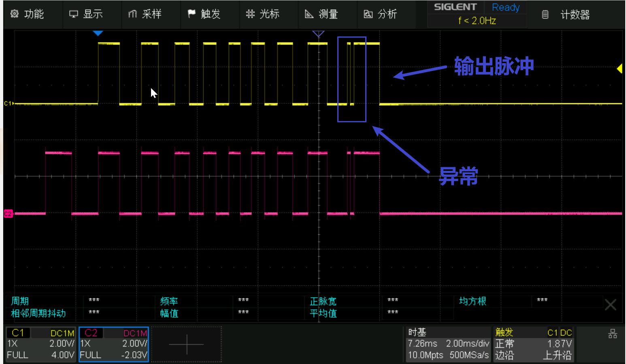This screenshot has width=626, height=364.
Task: Open the 分析 (Analysis) menu
Action: (386, 14)
